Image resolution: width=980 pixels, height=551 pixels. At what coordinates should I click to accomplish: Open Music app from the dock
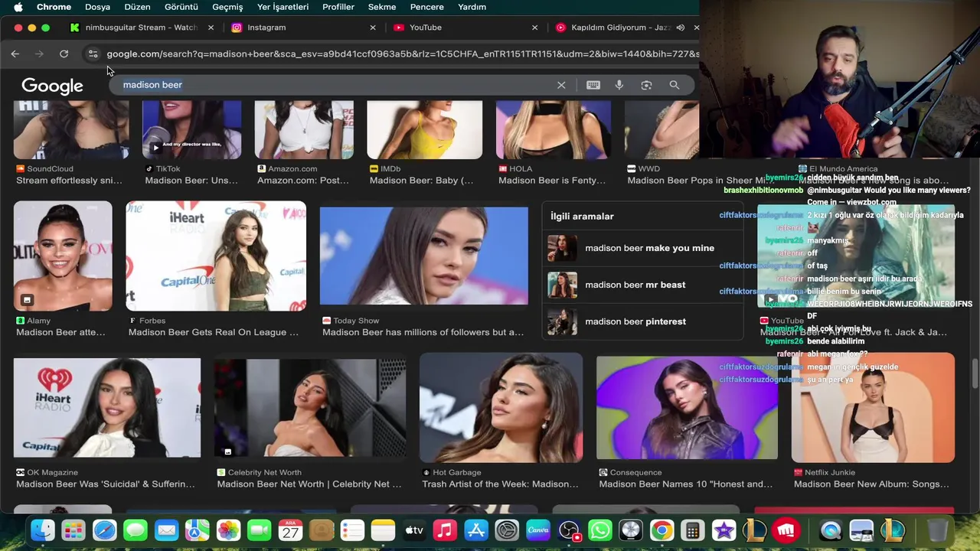point(445,530)
